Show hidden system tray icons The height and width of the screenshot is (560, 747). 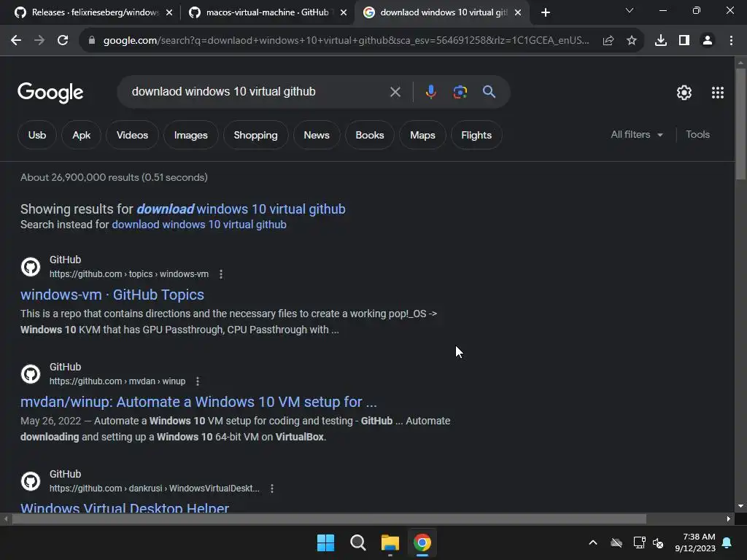coord(593,542)
